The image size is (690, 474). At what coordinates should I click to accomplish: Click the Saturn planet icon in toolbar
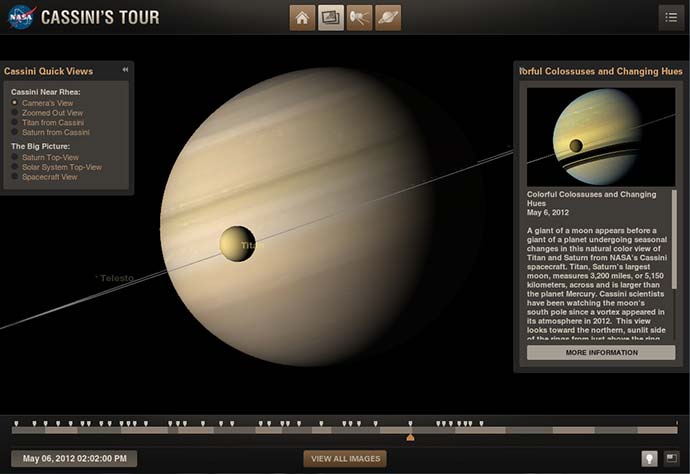(x=388, y=17)
